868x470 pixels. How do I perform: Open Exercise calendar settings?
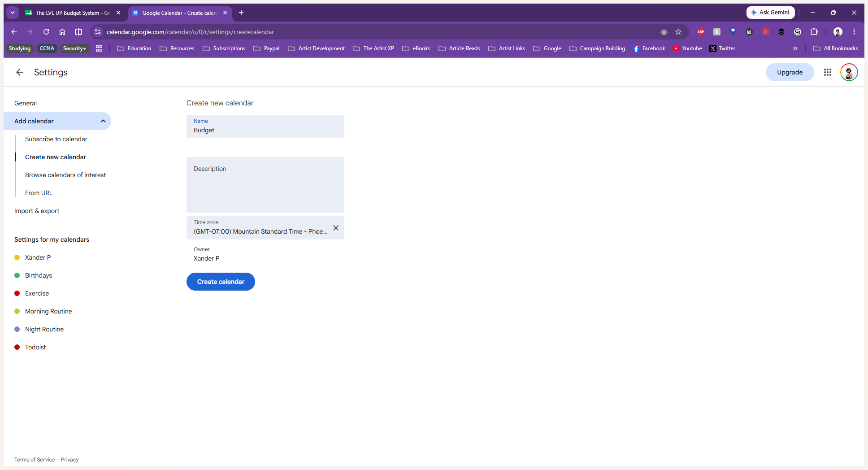[x=37, y=293]
